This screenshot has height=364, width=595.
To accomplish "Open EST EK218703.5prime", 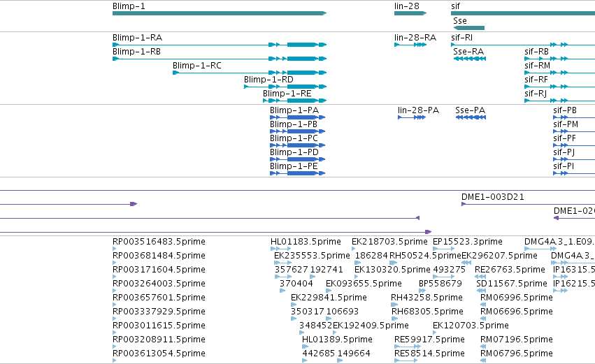I will [x=389, y=242].
